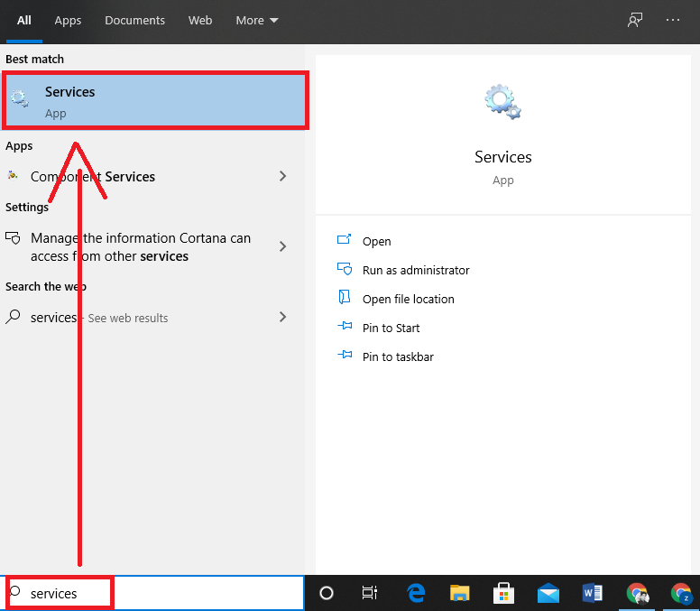The height and width of the screenshot is (611, 700).
Task: Click the Run as administrator shield icon
Action: (345, 269)
